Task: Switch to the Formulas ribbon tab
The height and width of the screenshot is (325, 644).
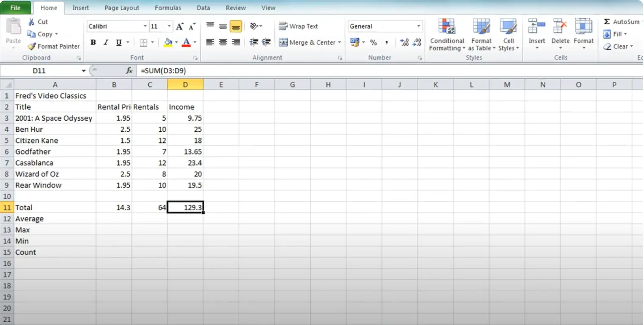Action: [x=168, y=8]
